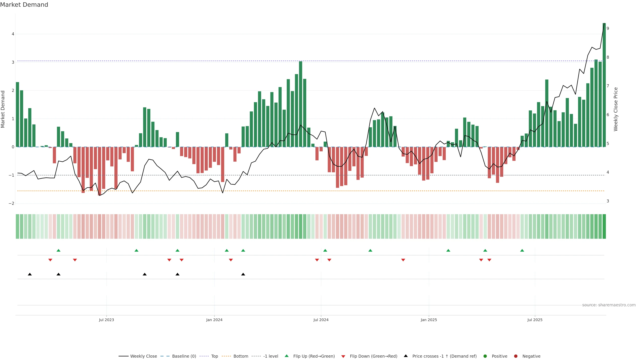Click the leftmost black price-cross triangle marker

tap(30, 274)
